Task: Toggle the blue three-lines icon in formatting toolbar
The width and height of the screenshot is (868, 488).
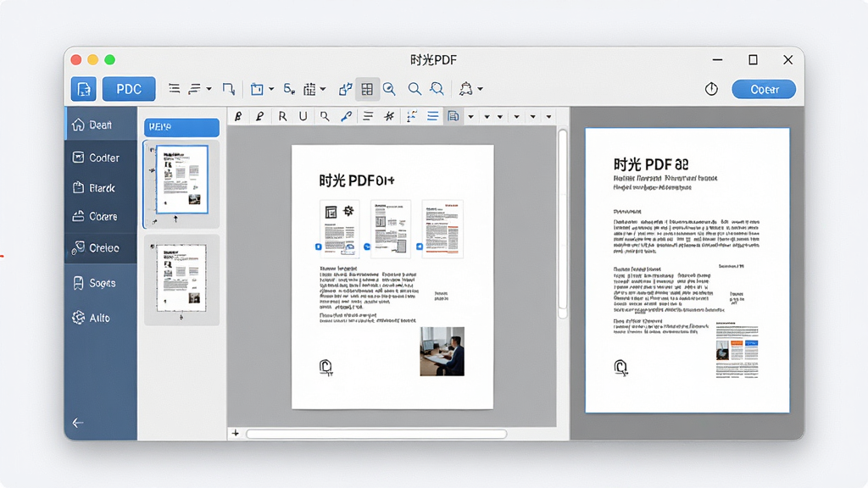Action: pyautogui.click(x=432, y=116)
